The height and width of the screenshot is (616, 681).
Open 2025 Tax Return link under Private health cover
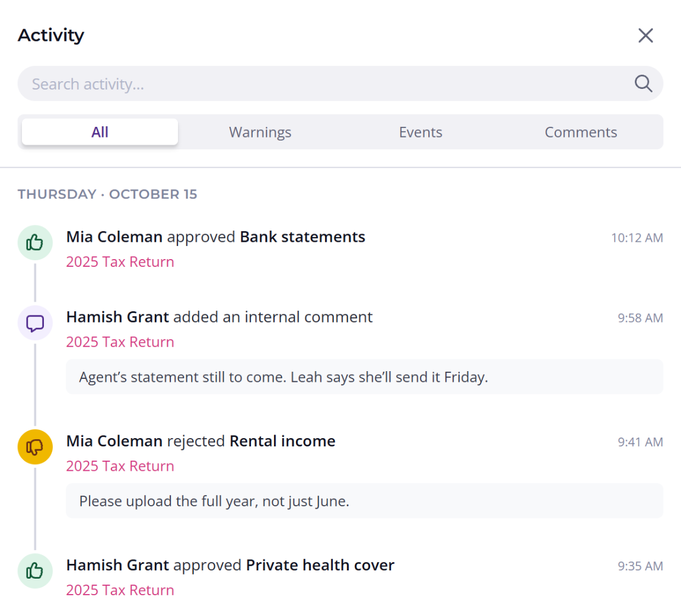[x=120, y=590]
